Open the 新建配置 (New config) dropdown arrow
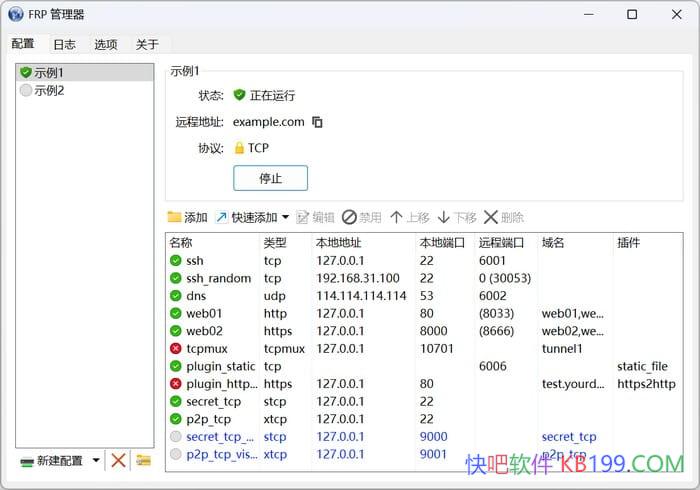700x490 pixels. point(96,460)
